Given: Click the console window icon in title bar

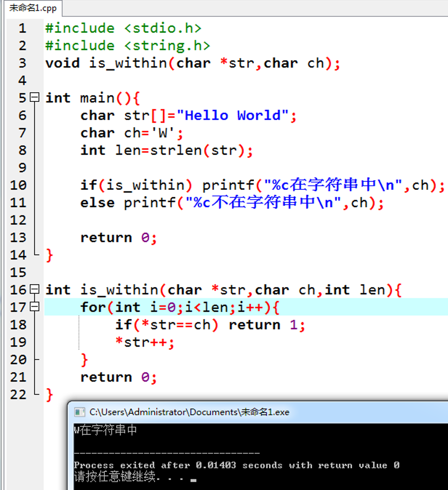Looking at the screenshot, I should pyautogui.click(x=80, y=412).
